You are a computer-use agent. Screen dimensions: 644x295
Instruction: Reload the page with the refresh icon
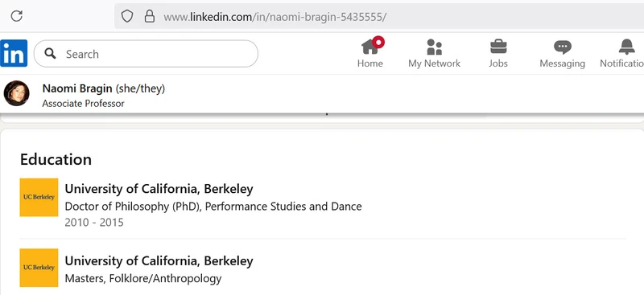click(x=16, y=16)
